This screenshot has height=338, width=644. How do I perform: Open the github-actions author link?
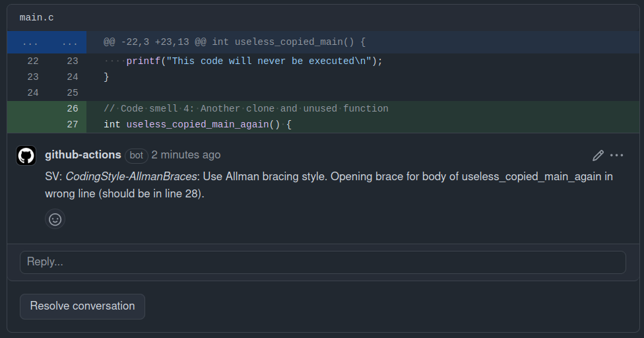(x=83, y=155)
